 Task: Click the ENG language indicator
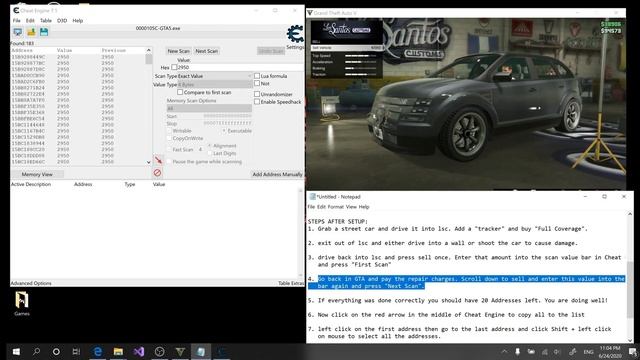(x=588, y=352)
